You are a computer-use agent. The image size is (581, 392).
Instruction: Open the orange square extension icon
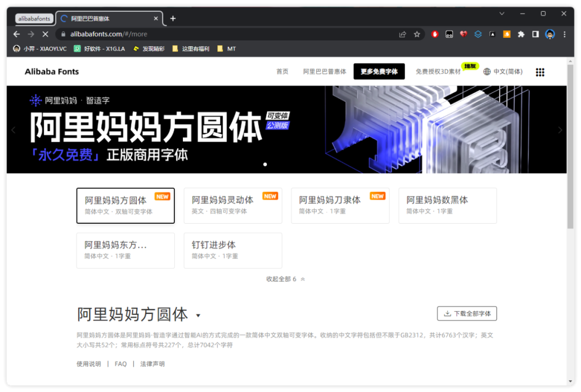[x=507, y=34]
